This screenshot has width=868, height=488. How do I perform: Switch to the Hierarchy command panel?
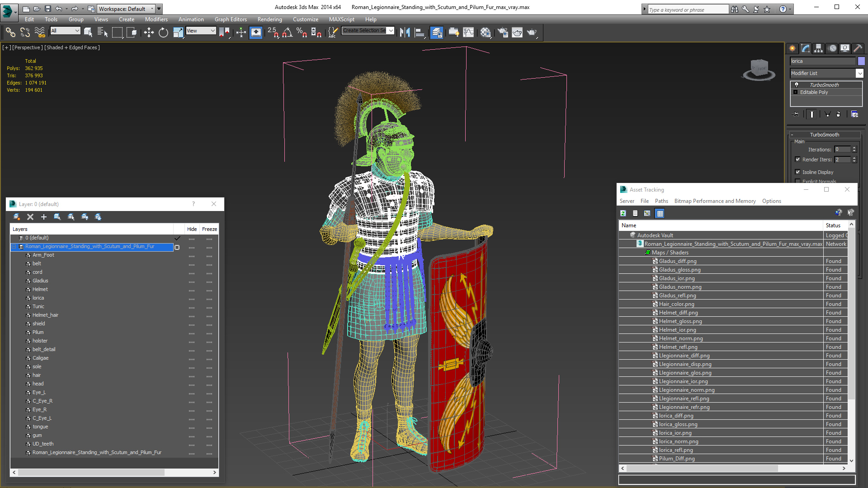coord(819,48)
